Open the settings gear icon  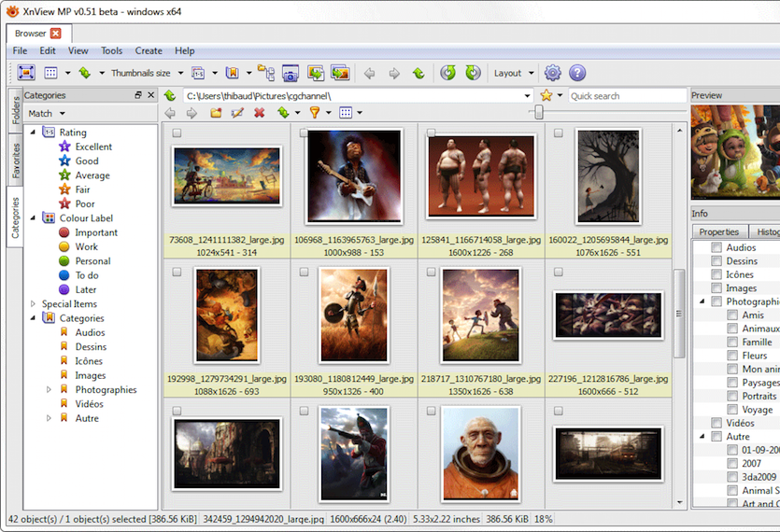click(x=553, y=73)
